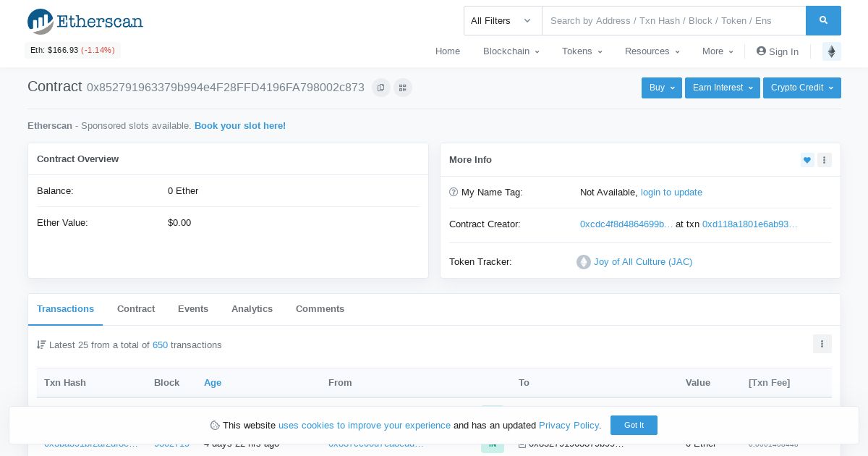
Task: Click the cookie notice icon
Action: 215,426
